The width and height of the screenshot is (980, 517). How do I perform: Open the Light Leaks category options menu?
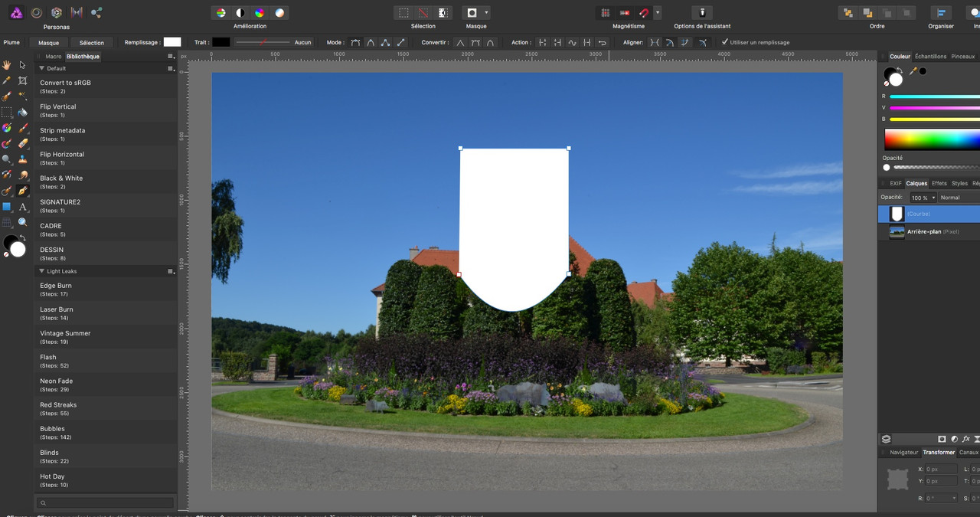[171, 271]
